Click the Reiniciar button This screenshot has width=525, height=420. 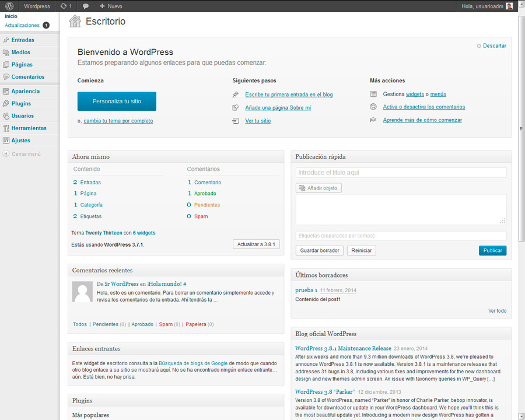pyautogui.click(x=362, y=250)
